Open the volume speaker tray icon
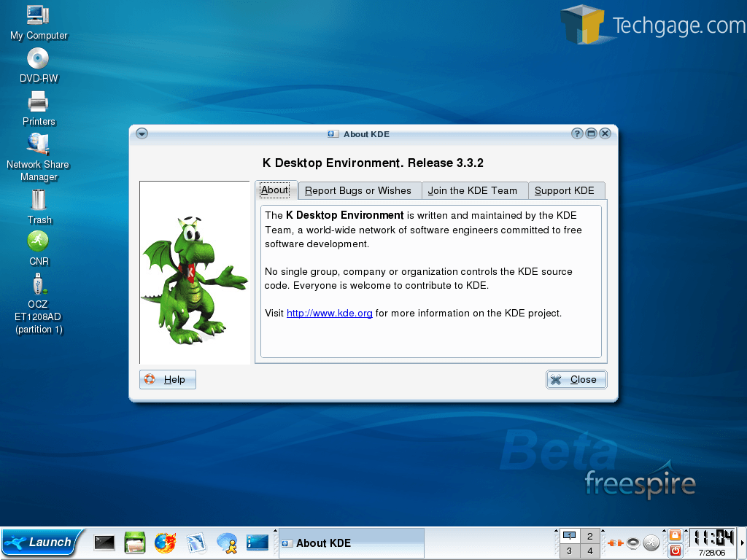747x560 pixels. (632, 542)
